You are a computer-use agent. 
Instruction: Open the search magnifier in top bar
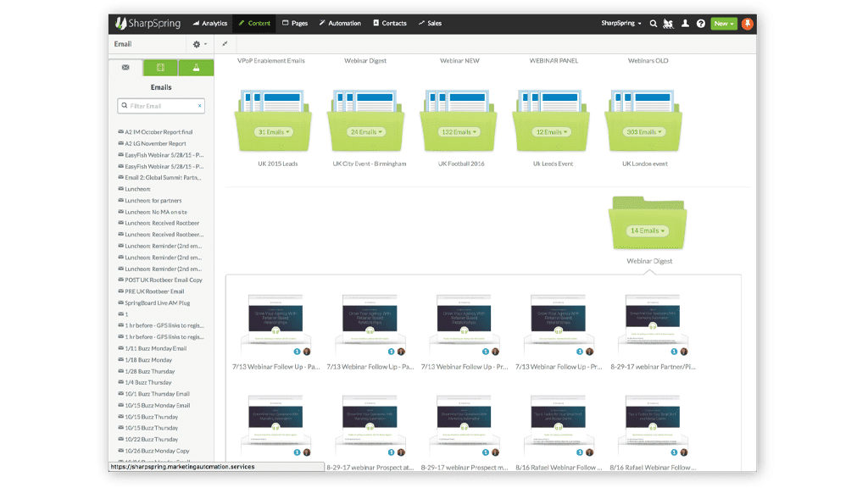tap(654, 24)
